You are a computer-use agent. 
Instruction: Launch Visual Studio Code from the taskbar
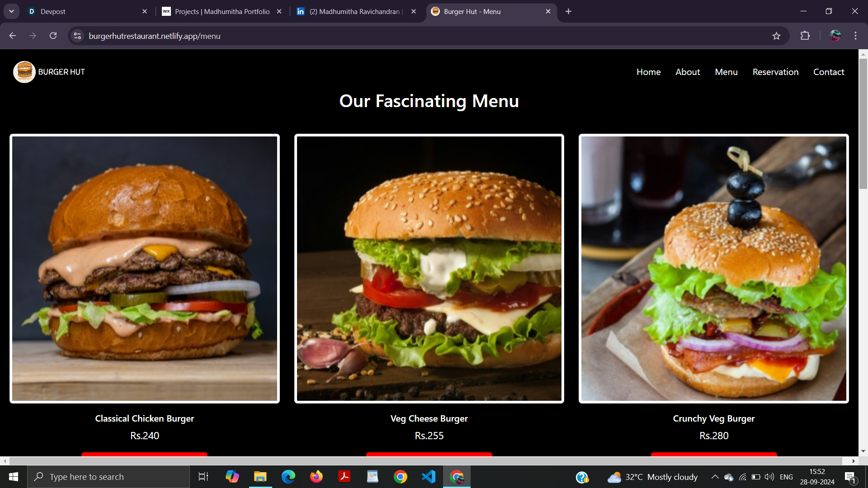pyautogui.click(x=428, y=477)
